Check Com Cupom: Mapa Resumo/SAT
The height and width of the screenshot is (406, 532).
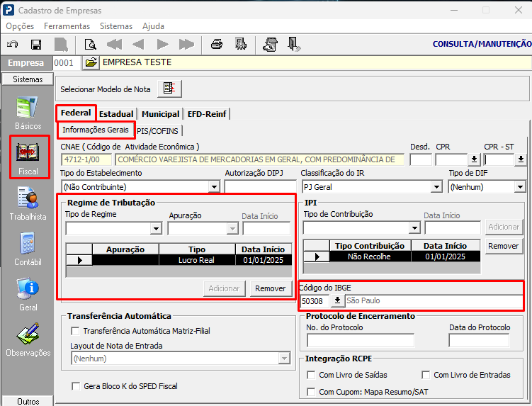pos(311,392)
